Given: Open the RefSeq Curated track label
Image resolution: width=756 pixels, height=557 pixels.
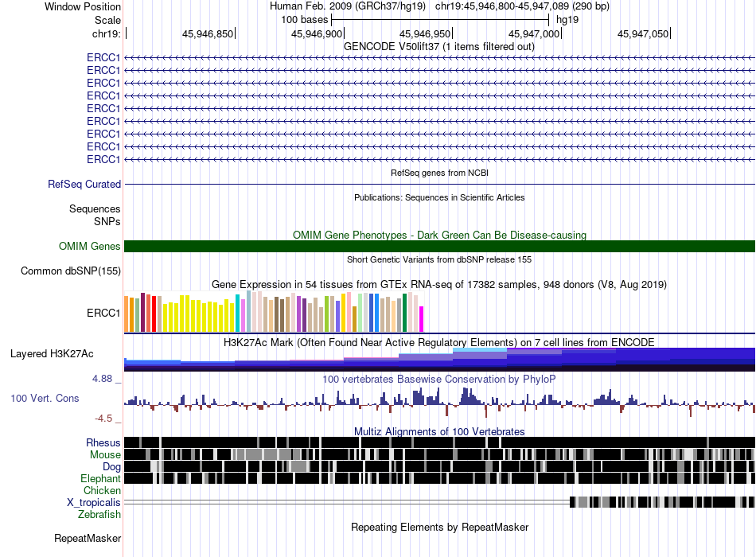Looking at the screenshot, I should 84,185.
